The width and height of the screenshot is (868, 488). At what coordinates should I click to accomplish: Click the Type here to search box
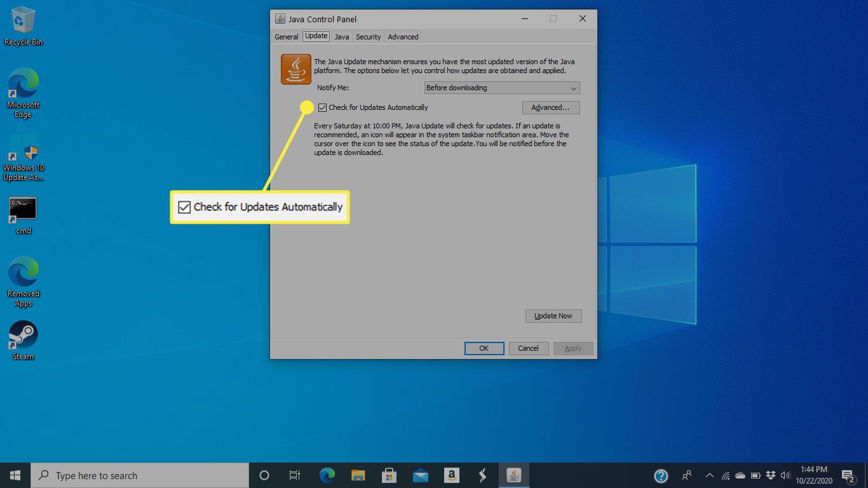pyautogui.click(x=140, y=475)
